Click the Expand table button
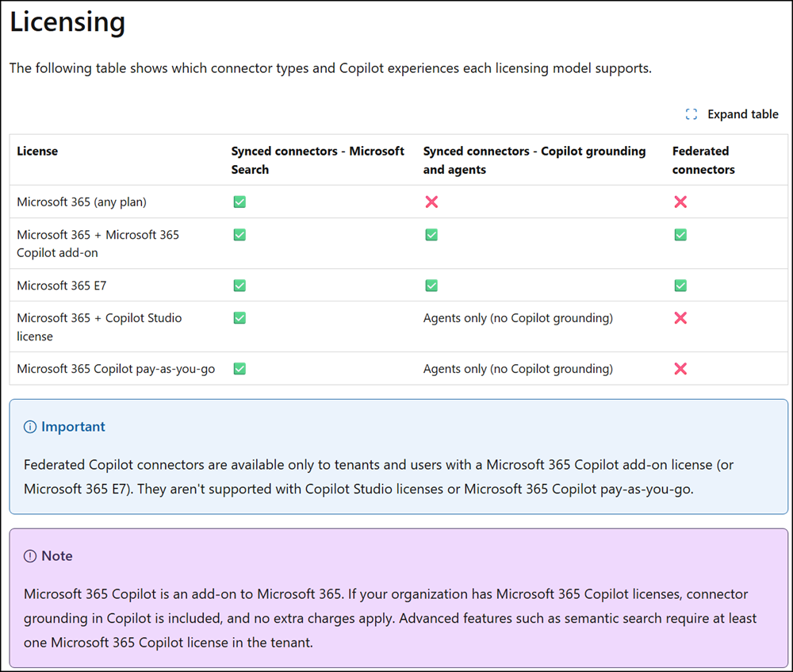 coord(731,114)
